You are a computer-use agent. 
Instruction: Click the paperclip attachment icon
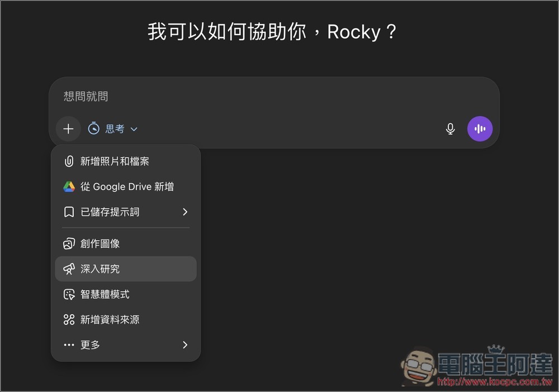click(x=69, y=161)
